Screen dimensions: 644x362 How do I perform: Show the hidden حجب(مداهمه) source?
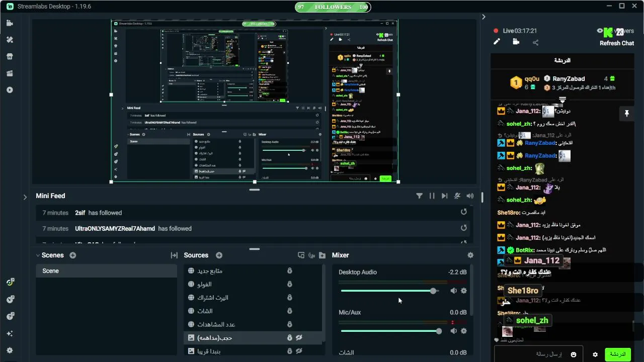click(x=299, y=338)
